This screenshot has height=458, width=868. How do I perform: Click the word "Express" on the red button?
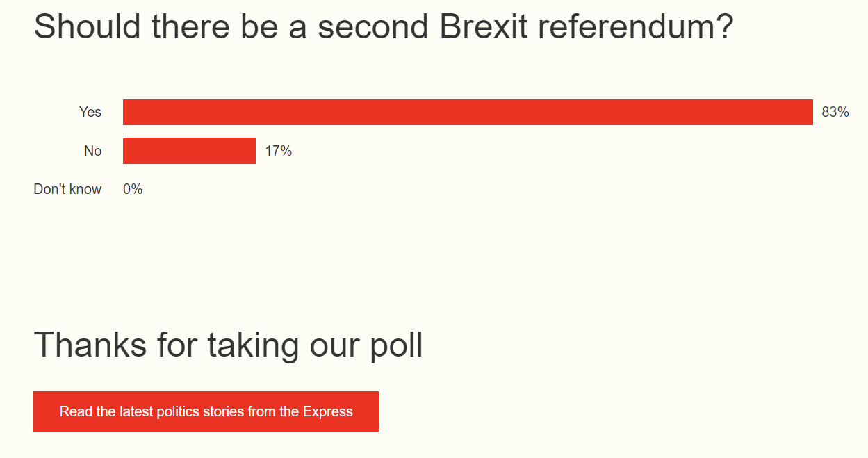pos(327,411)
